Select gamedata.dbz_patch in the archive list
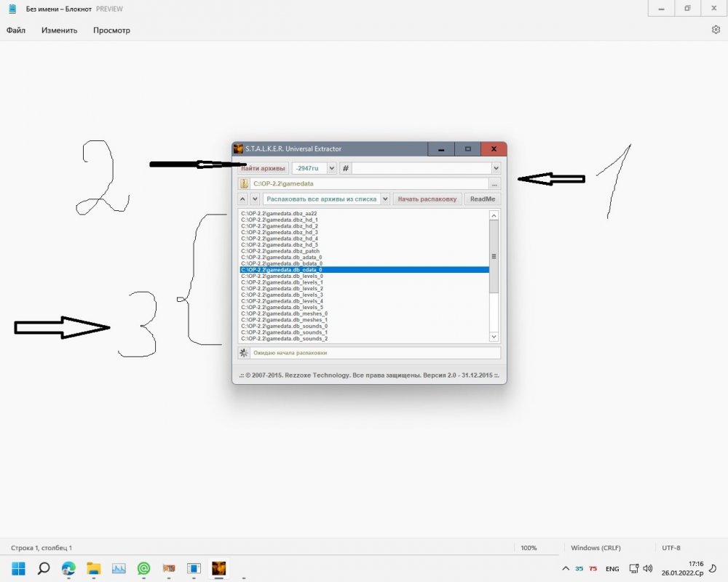This screenshot has height=582, width=728. [x=270, y=251]
